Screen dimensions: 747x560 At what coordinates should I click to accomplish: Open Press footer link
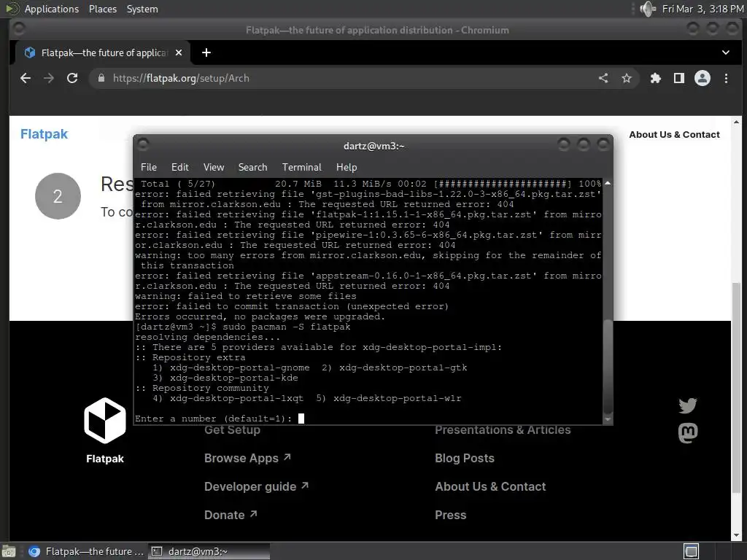(450, 515)
